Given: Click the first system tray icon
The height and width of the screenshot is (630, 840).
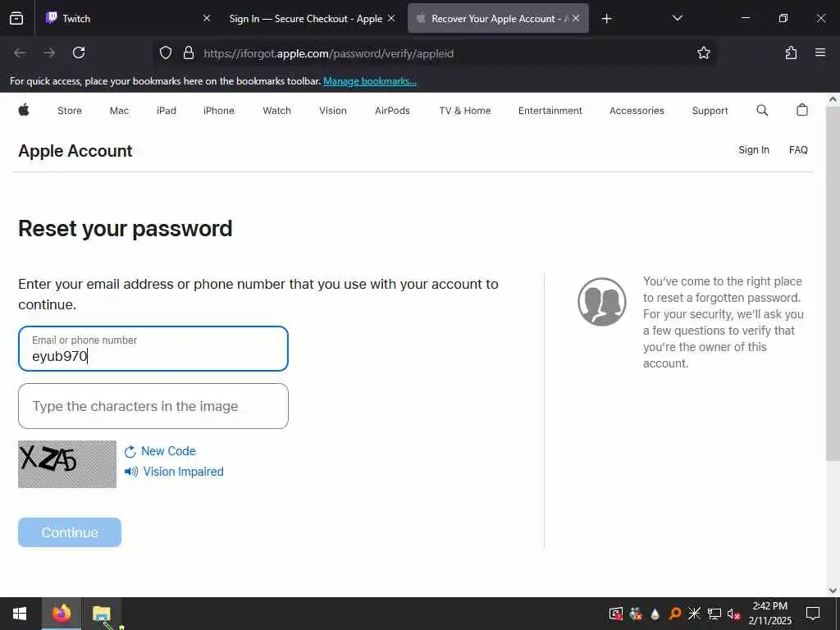Looking at the screenshot, I should click(x=615, y=614).
